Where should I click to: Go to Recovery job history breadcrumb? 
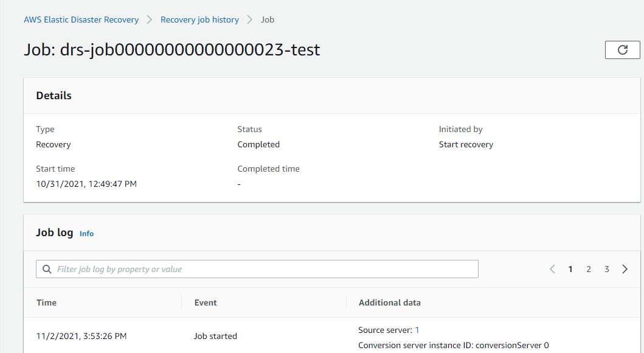tap(199, 19)
